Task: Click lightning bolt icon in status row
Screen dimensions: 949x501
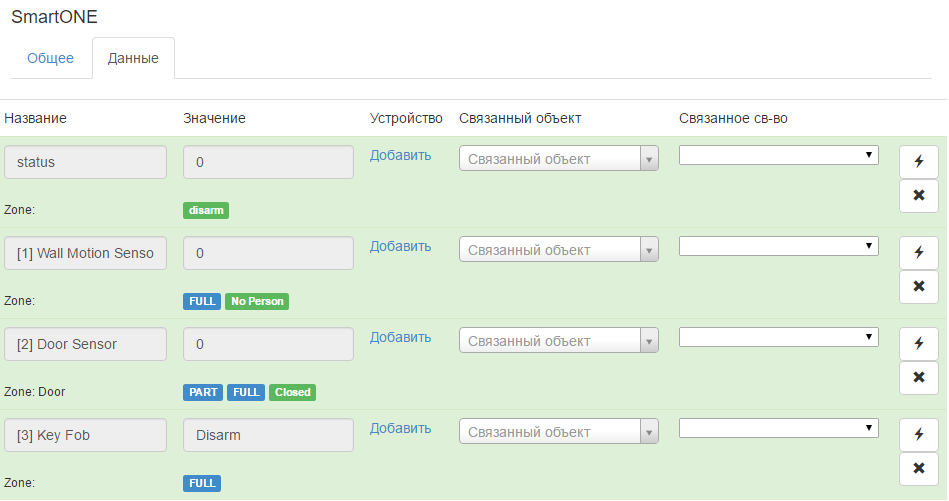Action: (918, 161)
